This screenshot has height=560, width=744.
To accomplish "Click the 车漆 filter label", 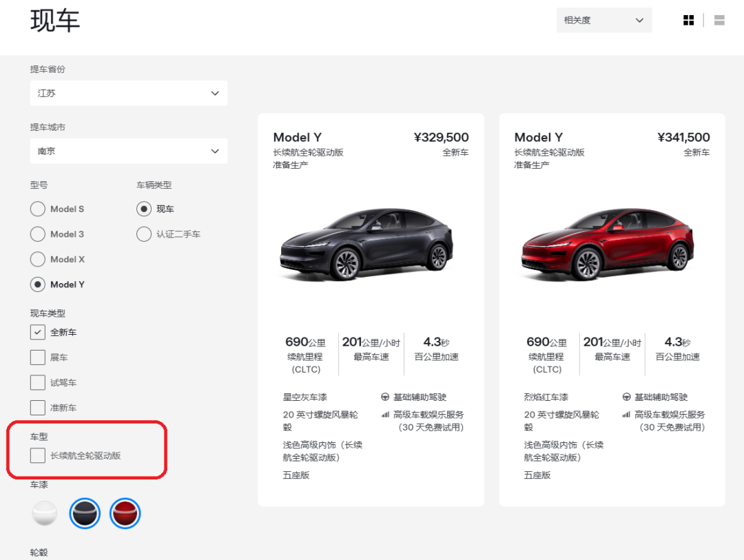I will point(39,484).
